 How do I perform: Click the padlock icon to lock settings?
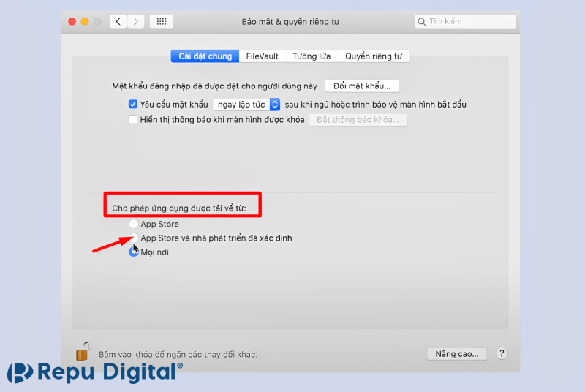(x=83, y=351)
